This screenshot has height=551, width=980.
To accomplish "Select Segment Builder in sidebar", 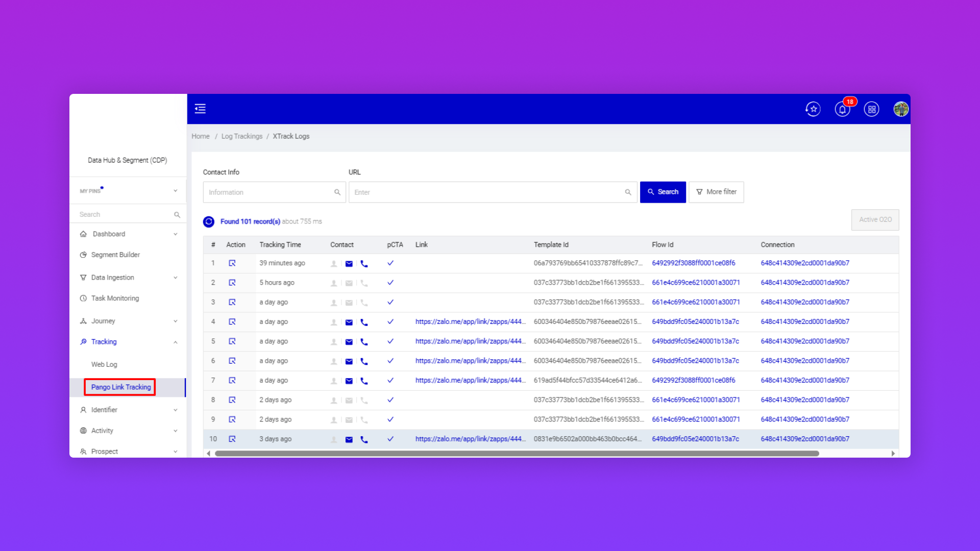I will (x=115, y=255).
